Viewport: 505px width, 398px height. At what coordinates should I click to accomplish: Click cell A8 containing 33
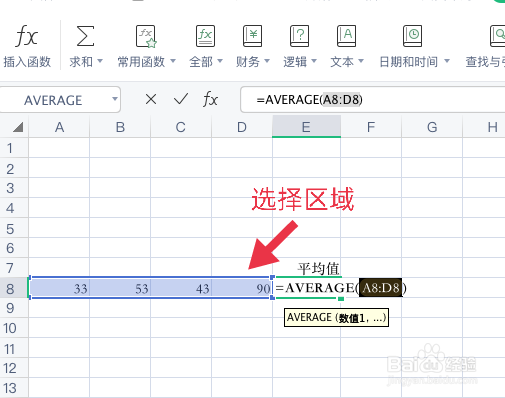pyautogui.click(x=59, y=288)
